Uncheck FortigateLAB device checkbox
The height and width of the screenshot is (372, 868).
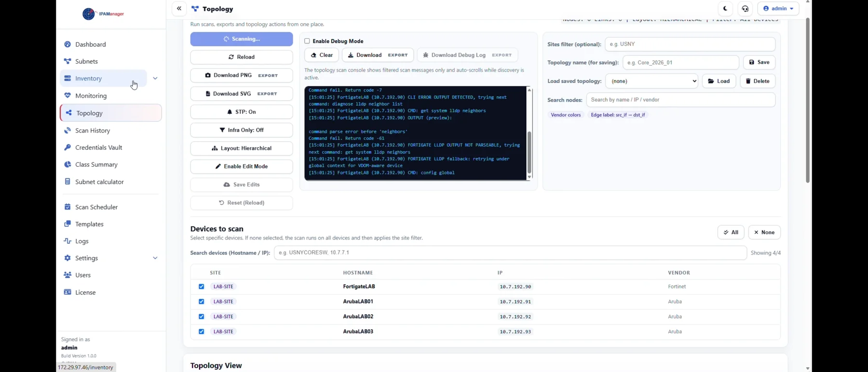pyautogui.click(x=202, y=287)
